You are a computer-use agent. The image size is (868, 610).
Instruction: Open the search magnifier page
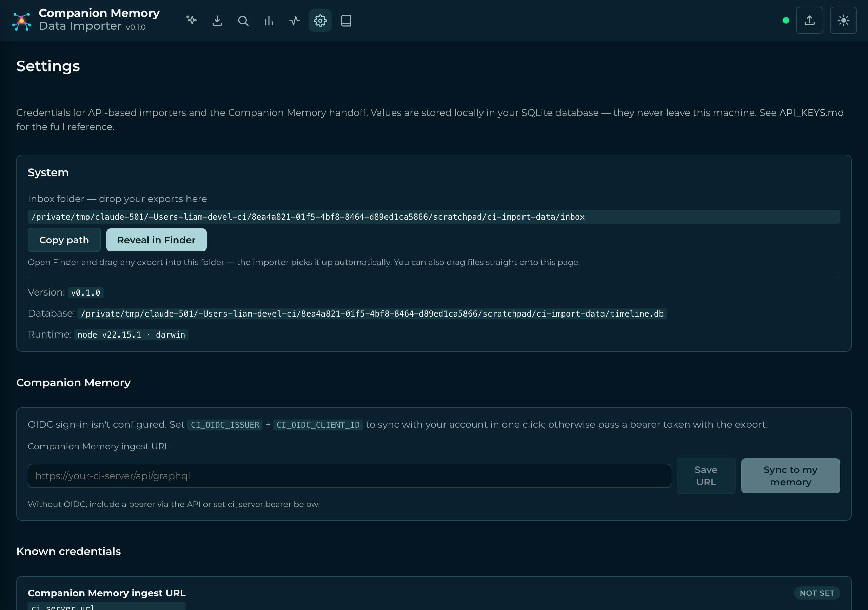[x=243, y=20]
